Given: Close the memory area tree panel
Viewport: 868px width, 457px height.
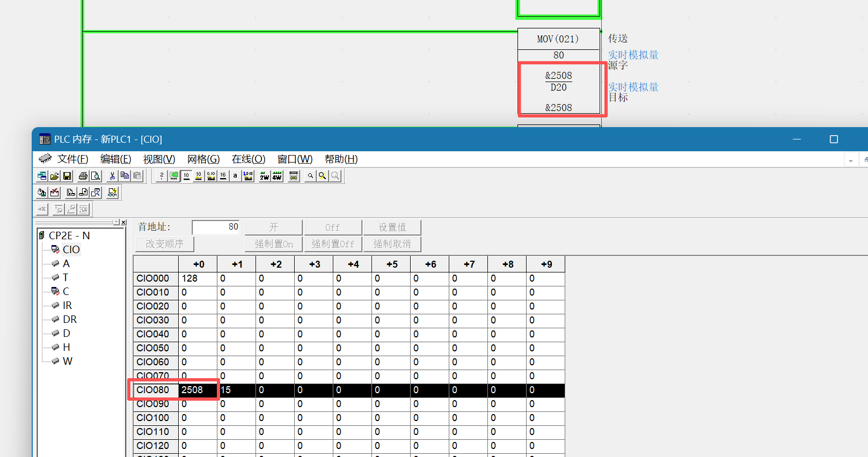Looking at the screenshot, I should [x=123, y=222].
